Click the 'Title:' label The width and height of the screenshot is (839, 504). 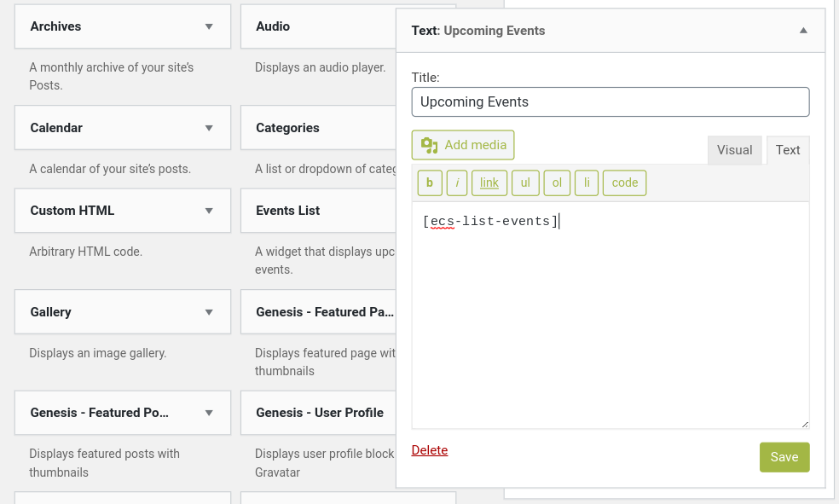425,78
